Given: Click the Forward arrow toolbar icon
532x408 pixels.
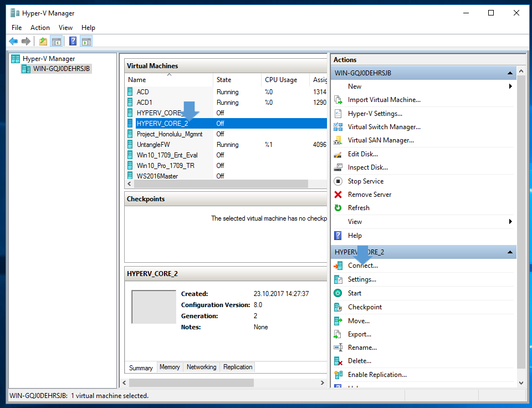Looking at the screenshot, I should [26, 42].
